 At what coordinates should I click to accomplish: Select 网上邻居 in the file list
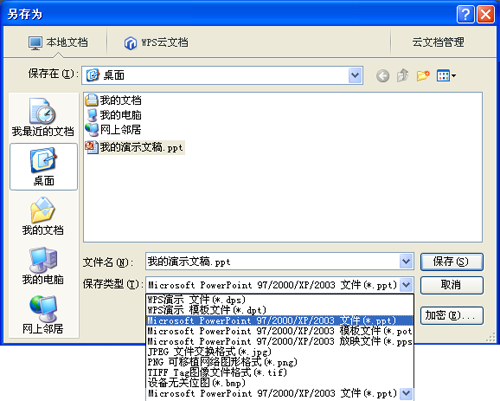pos(113,130)
